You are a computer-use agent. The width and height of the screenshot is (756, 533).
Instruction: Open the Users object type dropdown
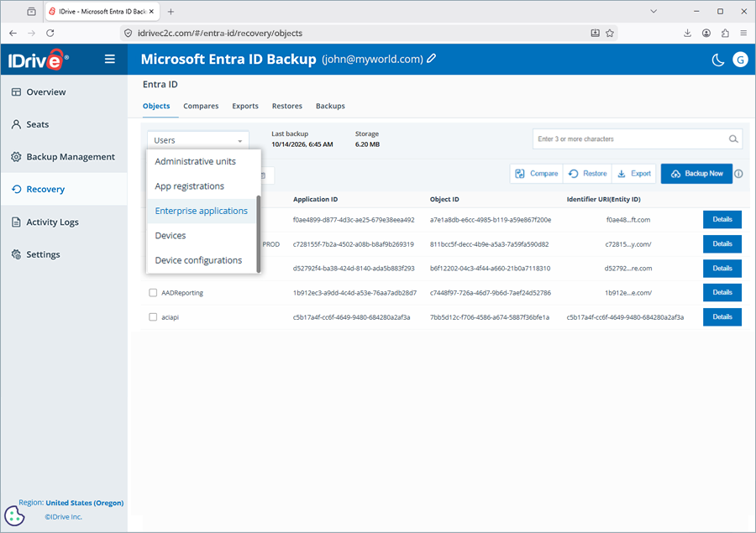(197, 140)
